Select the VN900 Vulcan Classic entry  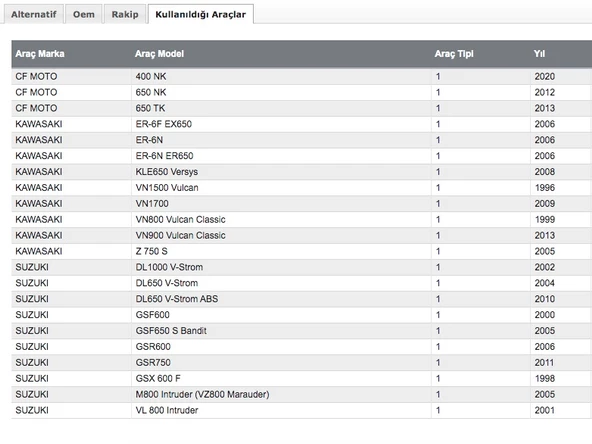click(180, 235)
